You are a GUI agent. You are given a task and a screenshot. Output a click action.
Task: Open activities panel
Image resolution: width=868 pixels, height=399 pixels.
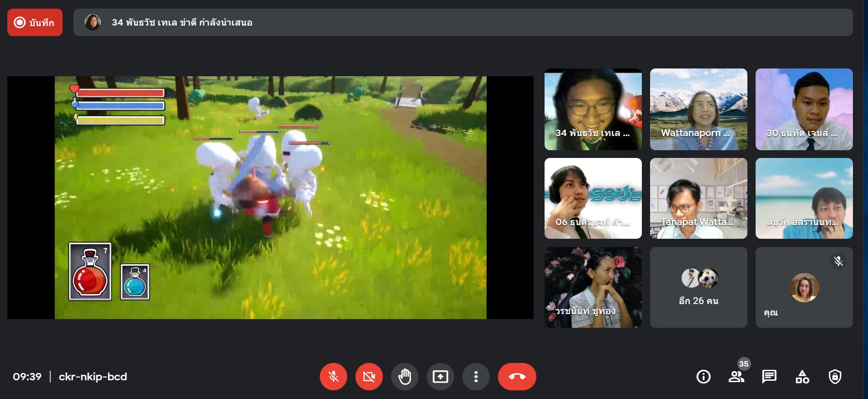tap(802, 377)
